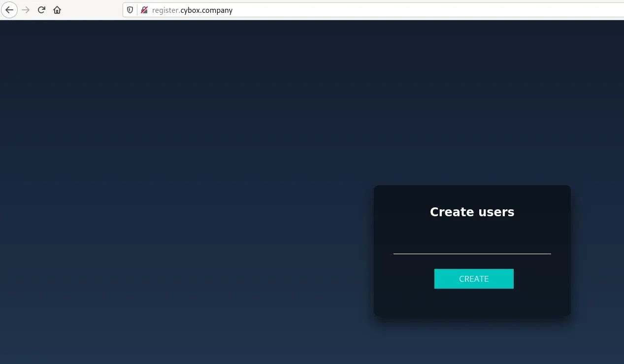Click the card's blank area above the heading
Image resolution: width=624 pixels, height=364 pixels.
pos(472,194)
